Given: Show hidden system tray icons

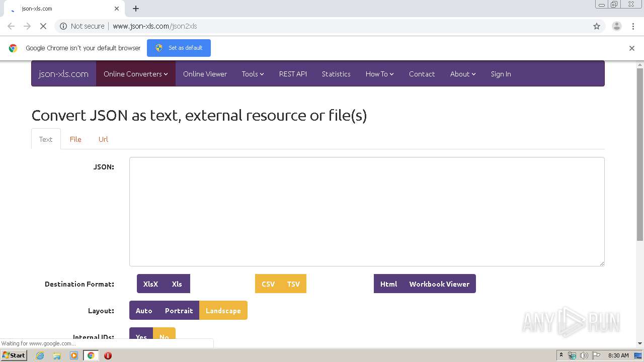Looking at the screenshot, I should (x=561, y=355).
